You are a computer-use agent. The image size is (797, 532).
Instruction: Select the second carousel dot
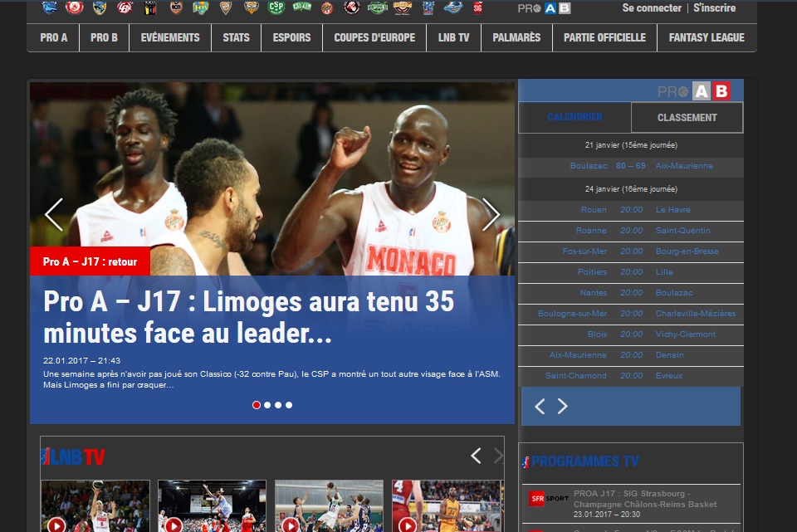(x=267, y=405)
